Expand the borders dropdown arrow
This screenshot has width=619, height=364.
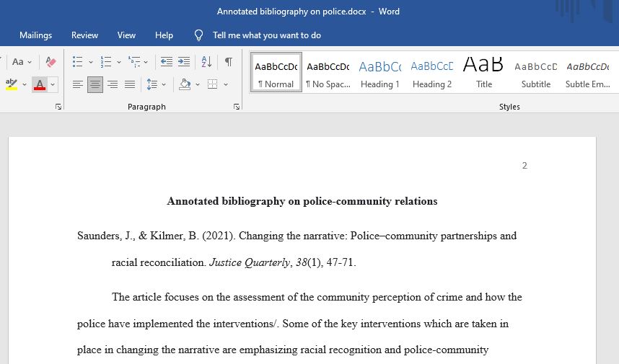[x=226, y=84]
